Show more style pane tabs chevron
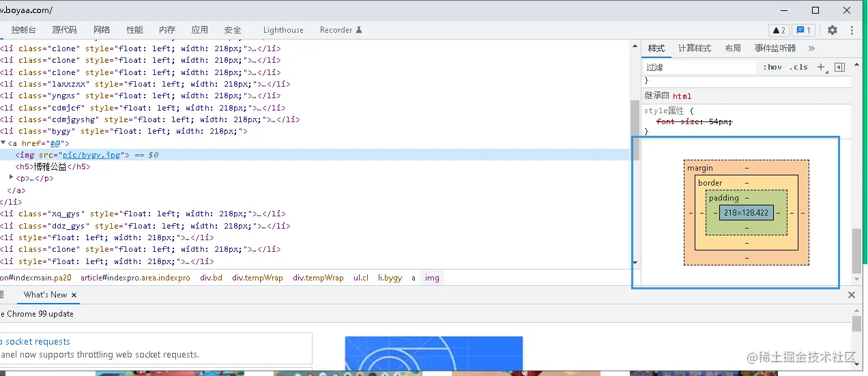Screen dimensions: 868x376 pos(811,48)
